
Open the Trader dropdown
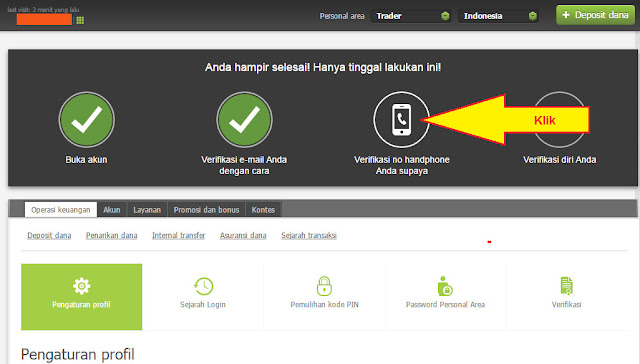[411, 16]
